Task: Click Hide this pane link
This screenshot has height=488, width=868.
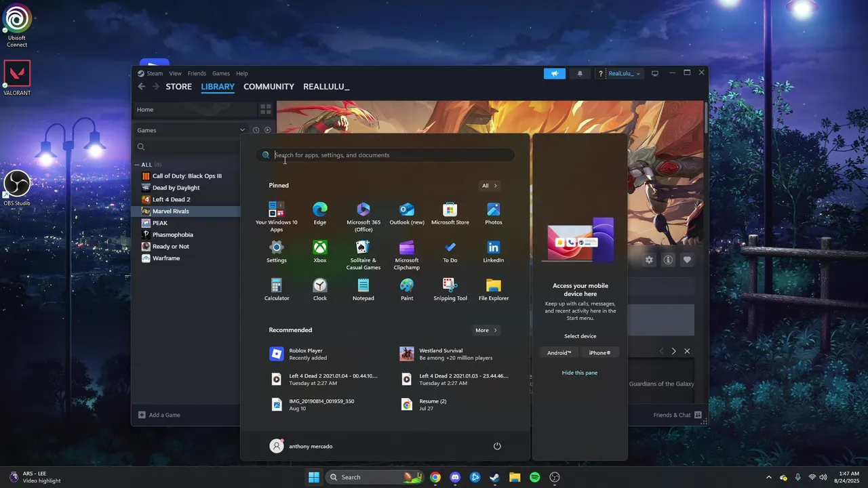Action: 580,373
